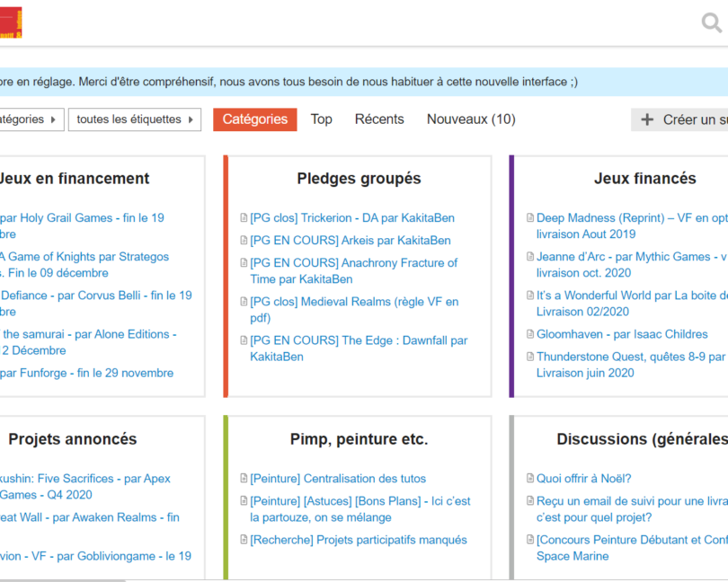
Task: Click document icon beside Centralisation des tutos
Action: coord(244,479)
